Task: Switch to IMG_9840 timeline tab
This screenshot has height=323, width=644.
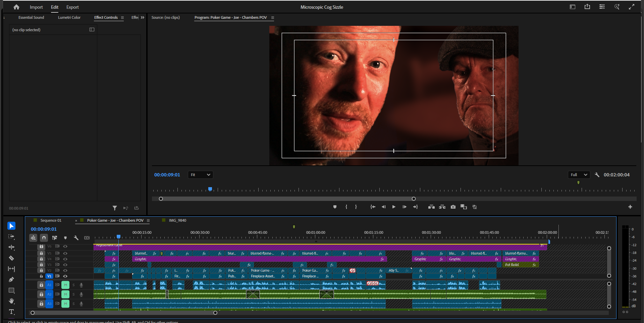Action: click(x=177, y=220)
